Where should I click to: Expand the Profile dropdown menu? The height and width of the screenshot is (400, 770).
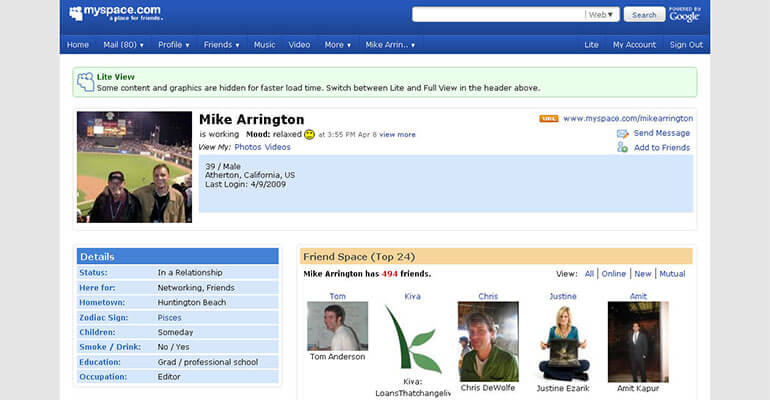[175, 45]
